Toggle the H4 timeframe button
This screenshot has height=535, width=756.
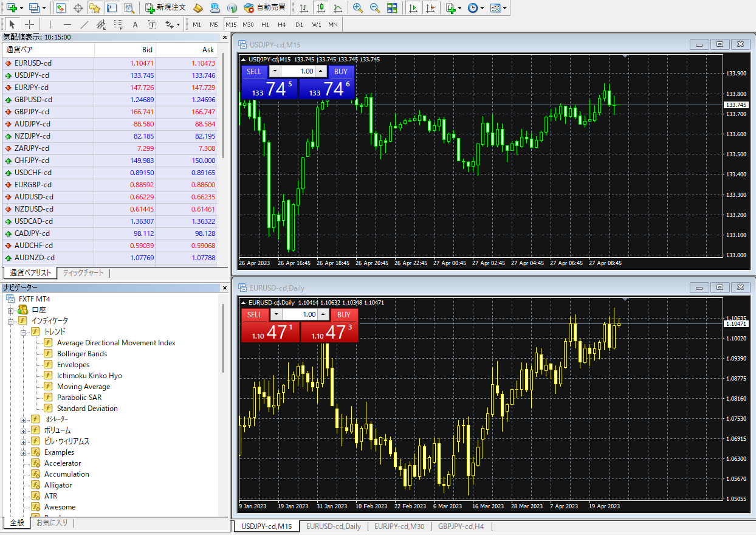281,24
